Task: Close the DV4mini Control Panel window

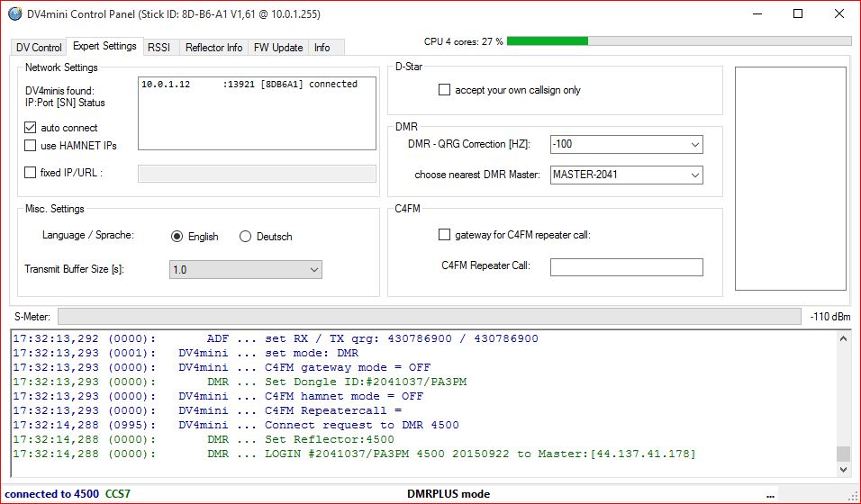Action: (839, 13)
